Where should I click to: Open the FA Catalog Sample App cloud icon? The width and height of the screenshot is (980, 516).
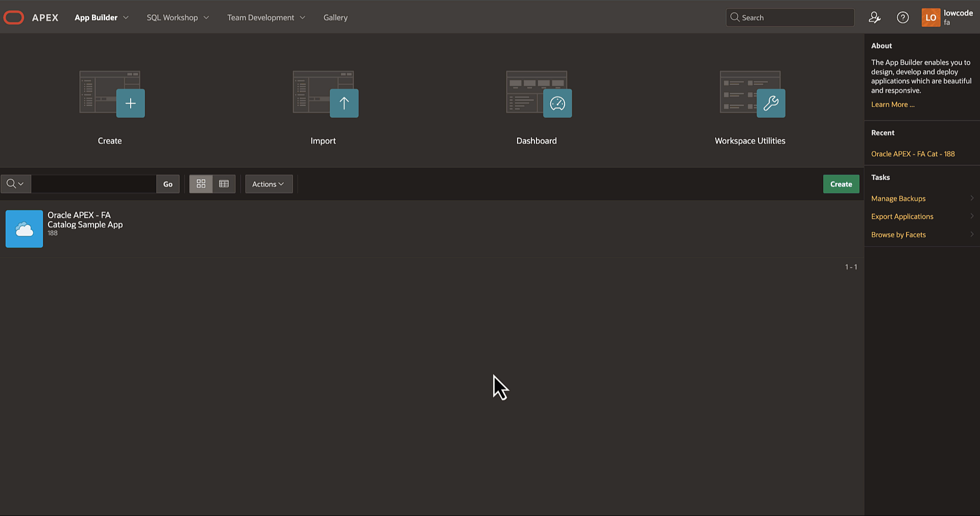click(24, 229)
